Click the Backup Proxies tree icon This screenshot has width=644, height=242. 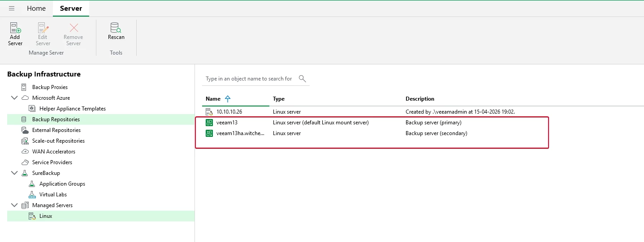click(x=24, y=87)
